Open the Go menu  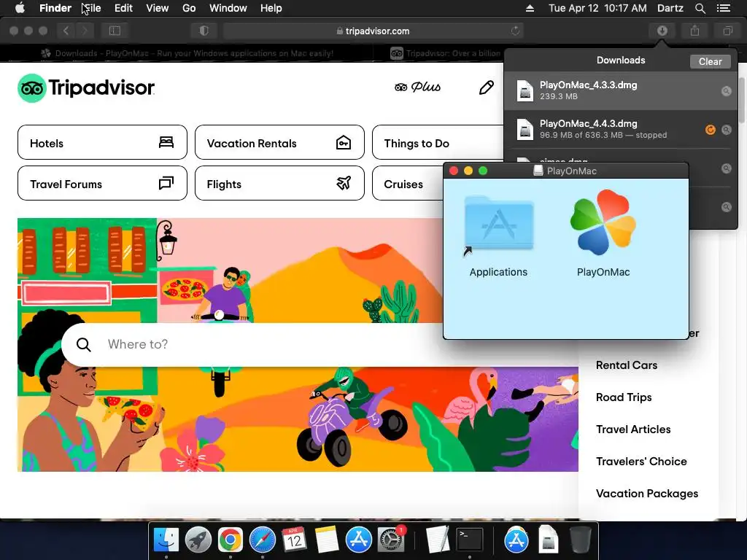pos(189,8)
